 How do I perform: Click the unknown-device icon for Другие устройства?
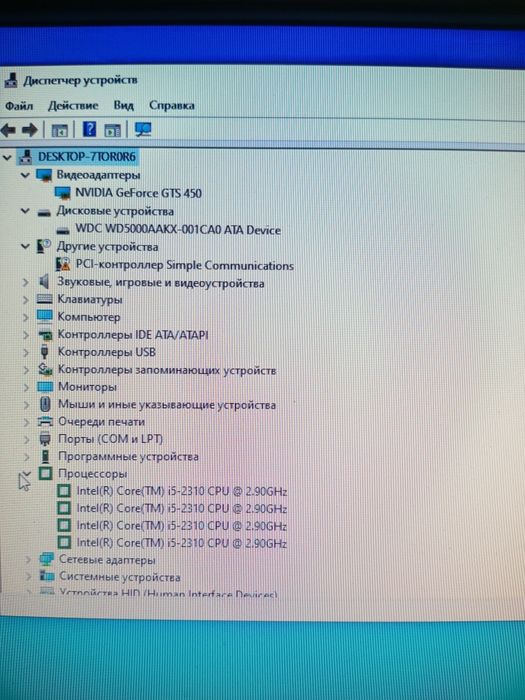click(44, 246)
